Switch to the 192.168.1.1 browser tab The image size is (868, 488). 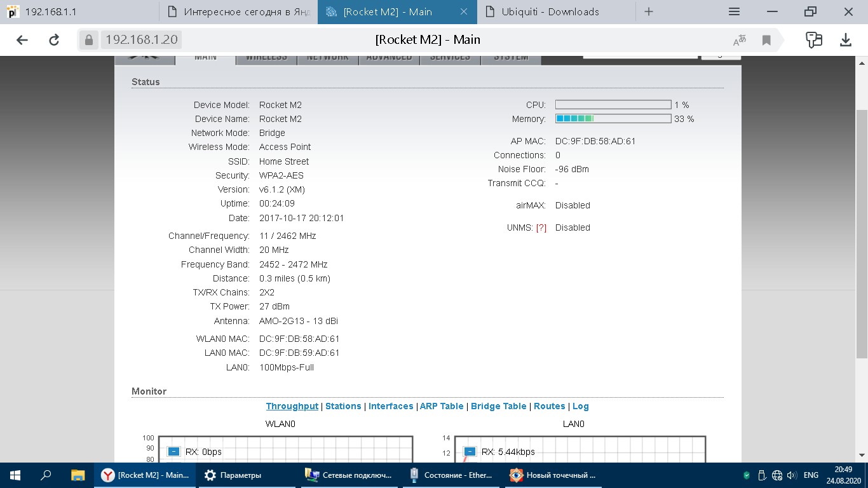click(79, 11)
